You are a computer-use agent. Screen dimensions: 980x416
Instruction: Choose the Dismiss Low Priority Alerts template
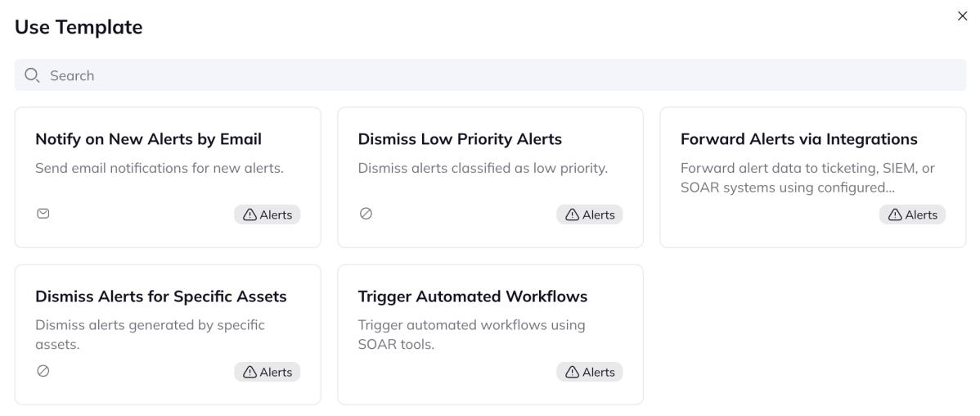coord(491,178)
